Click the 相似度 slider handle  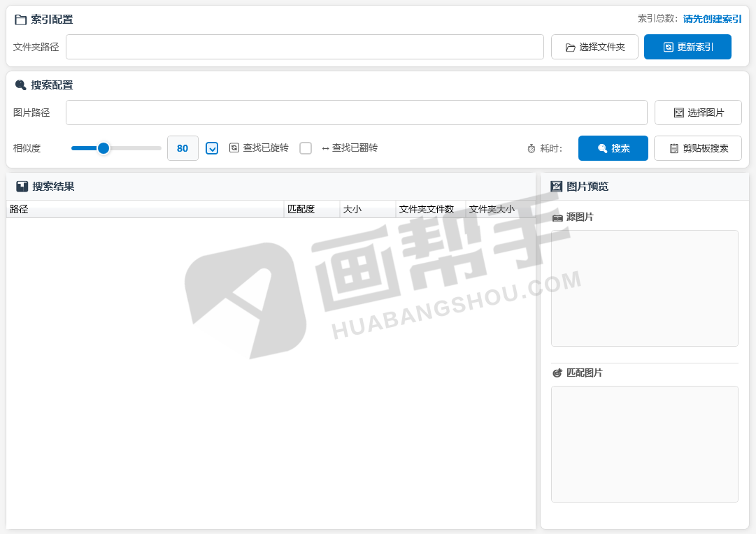[x=104, y=148]
